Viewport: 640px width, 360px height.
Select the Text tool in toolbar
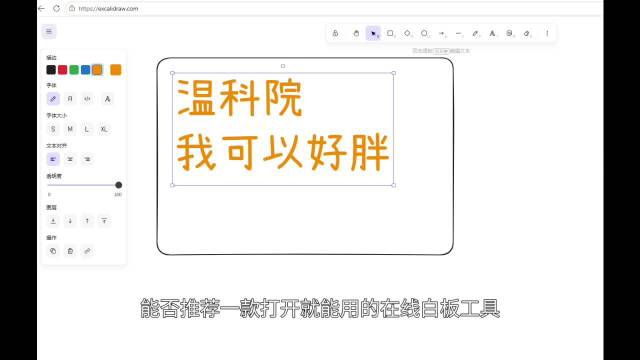pos(493,33)
